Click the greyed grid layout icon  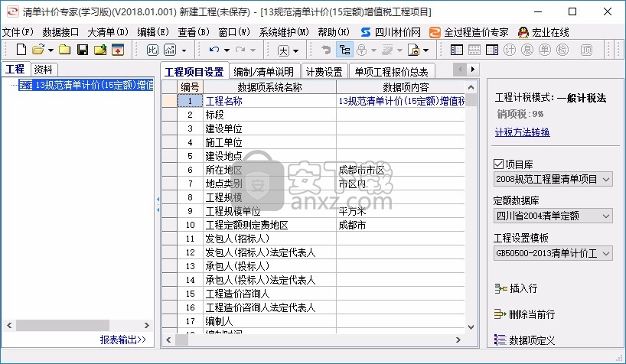pyautogui.click(x=474, y=50)
